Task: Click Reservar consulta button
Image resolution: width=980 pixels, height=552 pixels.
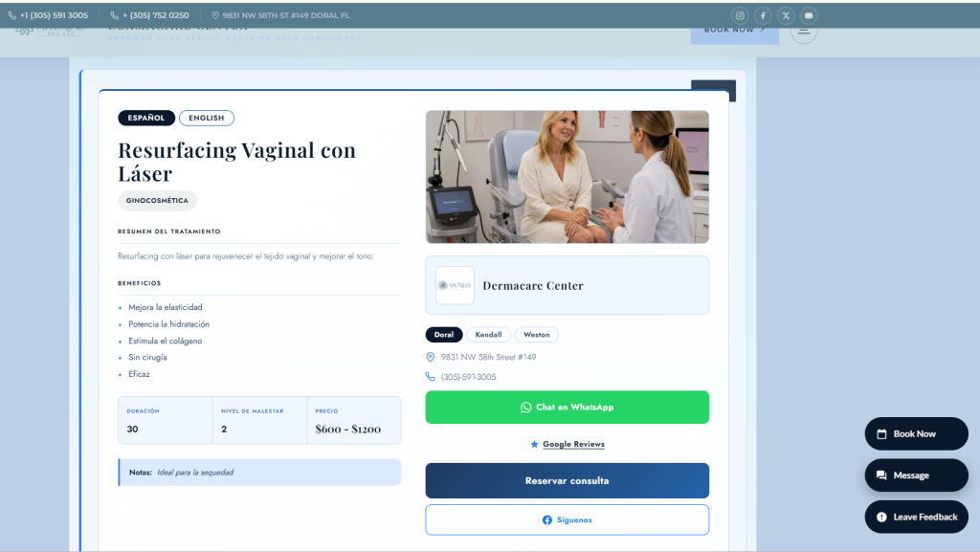Action: point(567,481)
